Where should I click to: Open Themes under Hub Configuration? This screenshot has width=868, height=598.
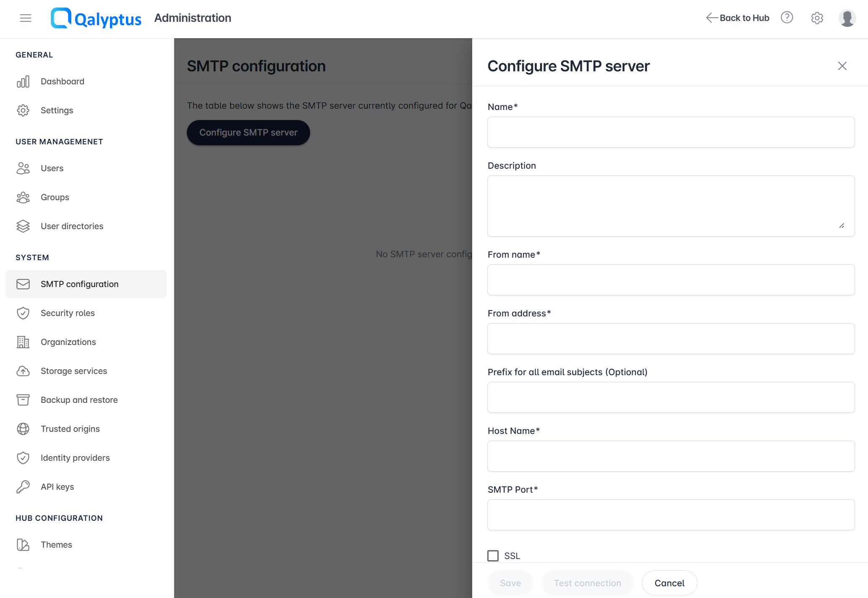pyautogui.click(x=56, y=544)
